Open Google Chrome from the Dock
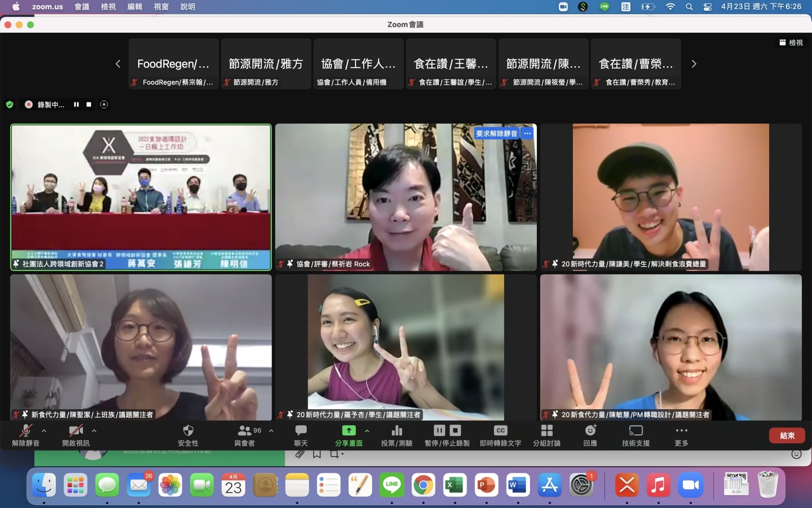 tap(423, 485)
